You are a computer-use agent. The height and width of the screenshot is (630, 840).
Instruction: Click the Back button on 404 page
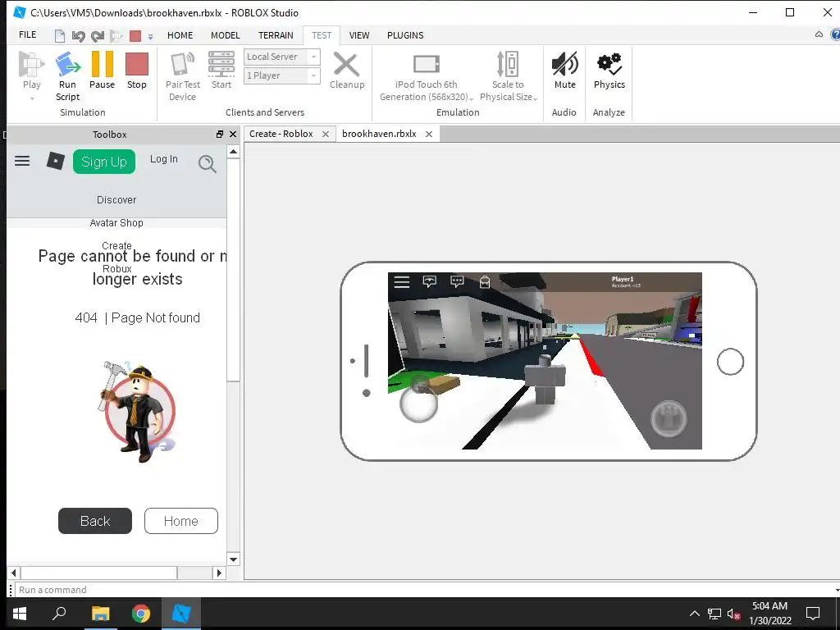95,521
